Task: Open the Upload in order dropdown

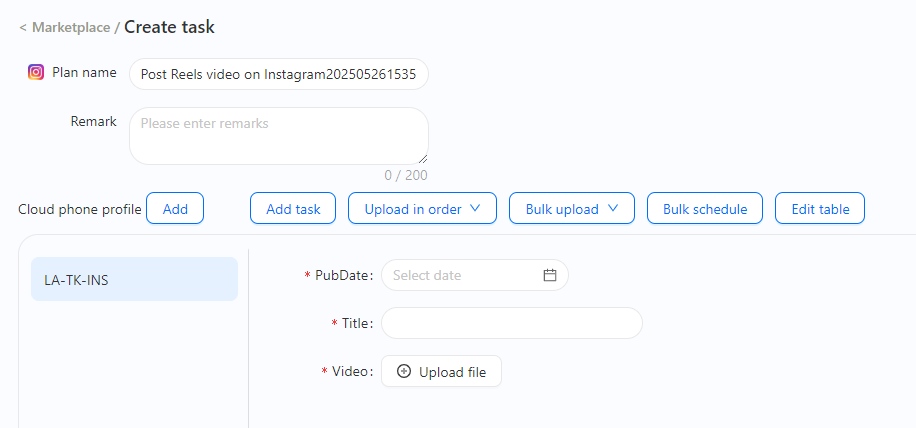Action: [x=422, y=208]
